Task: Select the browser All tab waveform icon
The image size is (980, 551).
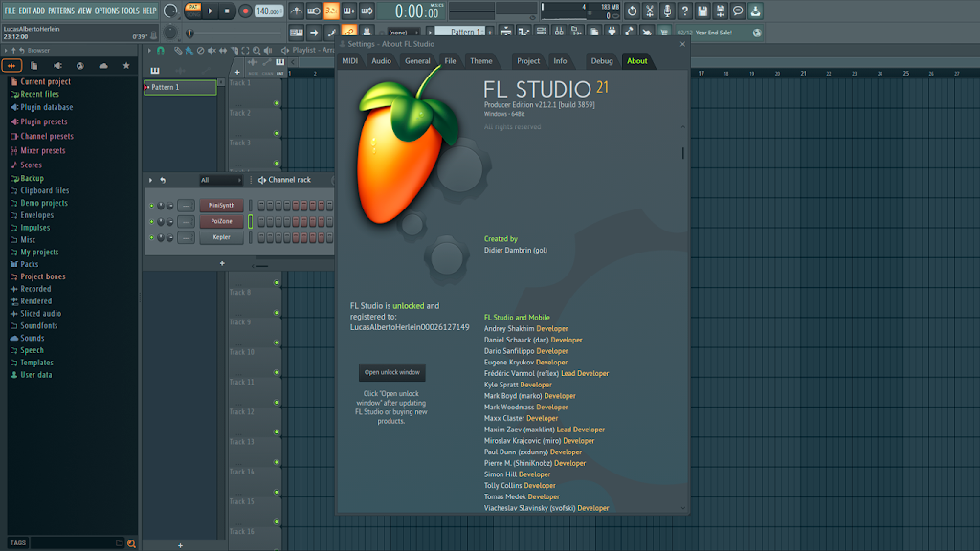Action: click(x=11, y=66)
